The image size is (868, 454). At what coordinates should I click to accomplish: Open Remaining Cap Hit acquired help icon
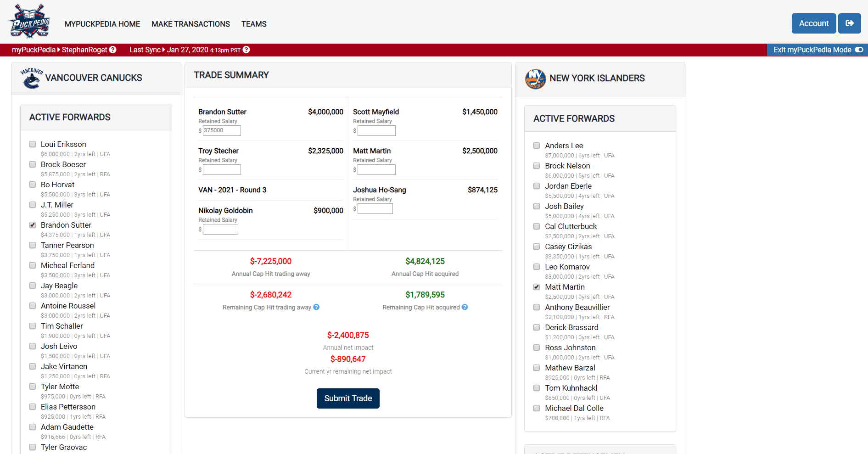tap(465, 307)
